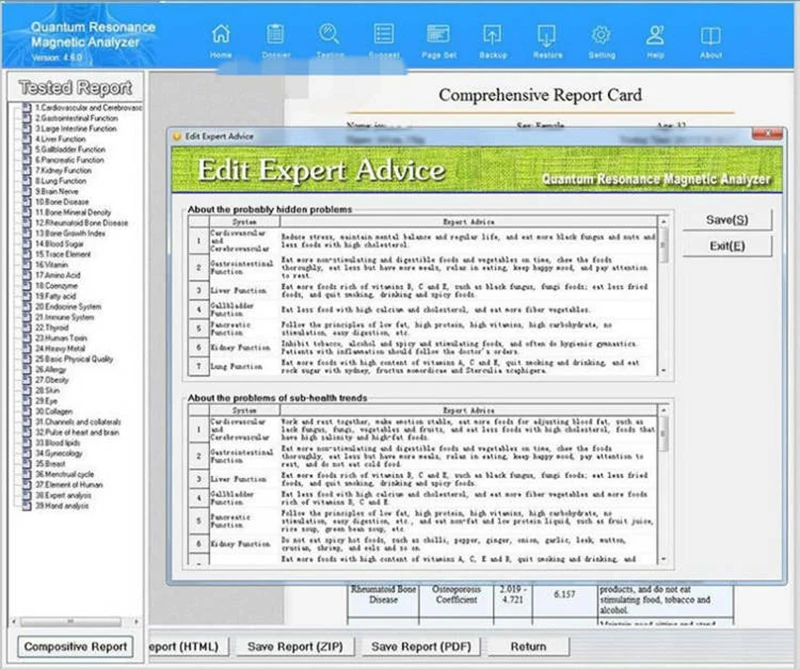
Task: Select 38.Expert analysis in tree
Action: click(63, 495)
